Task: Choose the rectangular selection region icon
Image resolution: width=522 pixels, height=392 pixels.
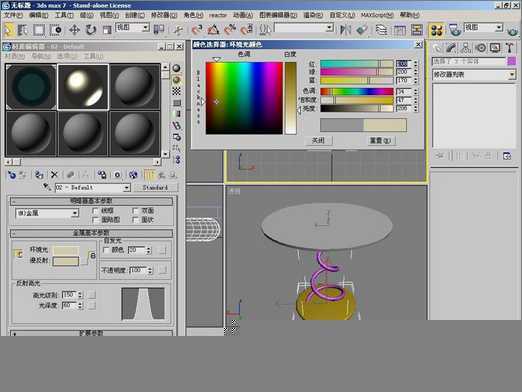Action: (x=39, y=30)
